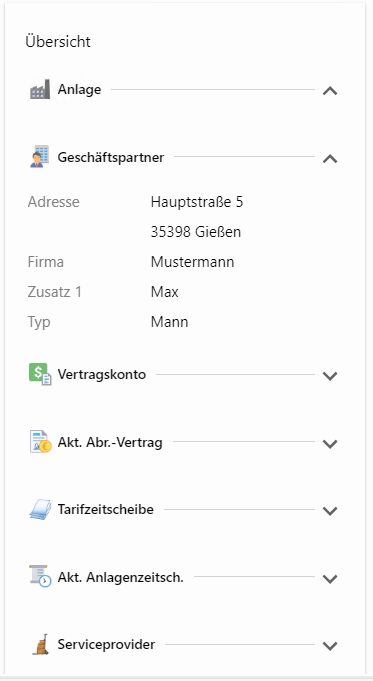The width and height of the screenshot is (373, 681).
Task: Click the 35398 Gießen city text
Action: tap(196, 232)
